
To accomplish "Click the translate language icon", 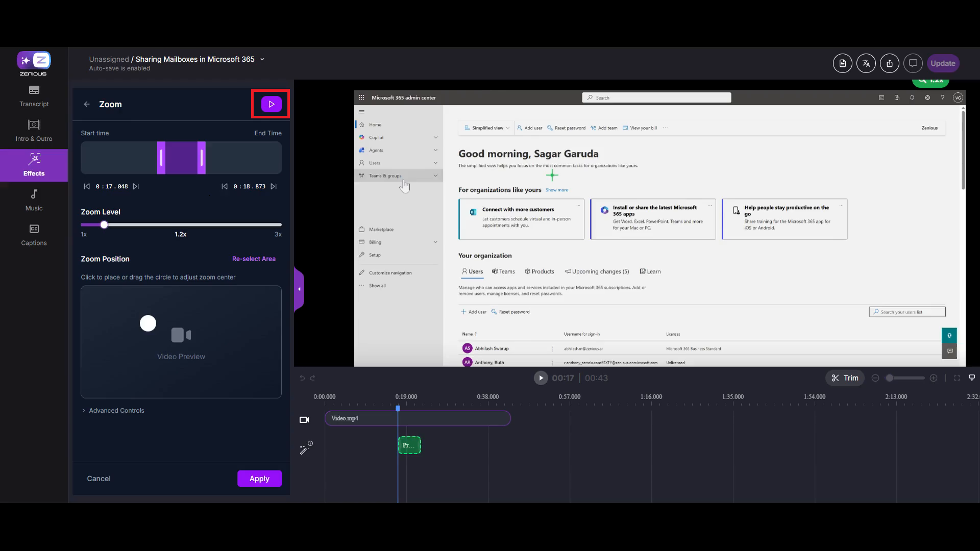I will pyautogui.click(x=866, y=63).
